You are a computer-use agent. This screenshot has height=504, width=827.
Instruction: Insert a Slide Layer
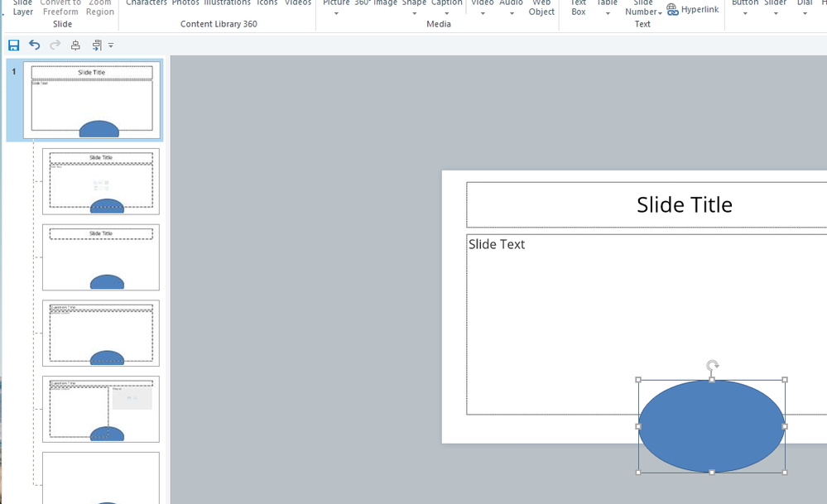coord(23,7)
